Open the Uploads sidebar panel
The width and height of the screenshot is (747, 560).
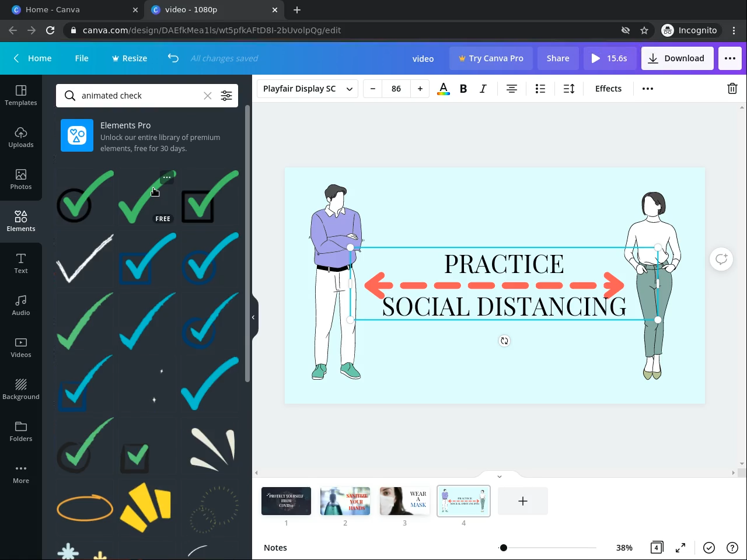pyautogui.click(x=21, y=137)
